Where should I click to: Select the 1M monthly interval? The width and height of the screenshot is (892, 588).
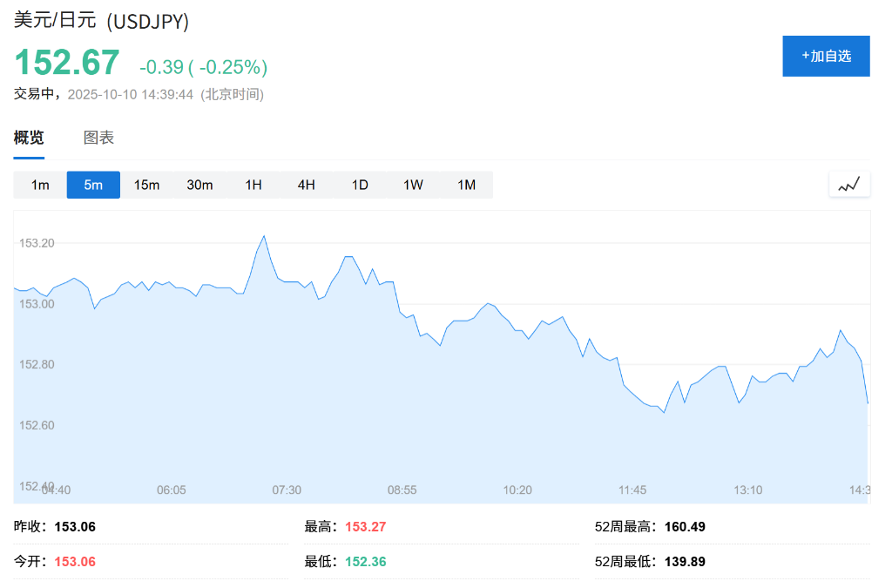[x=467, y=185]
